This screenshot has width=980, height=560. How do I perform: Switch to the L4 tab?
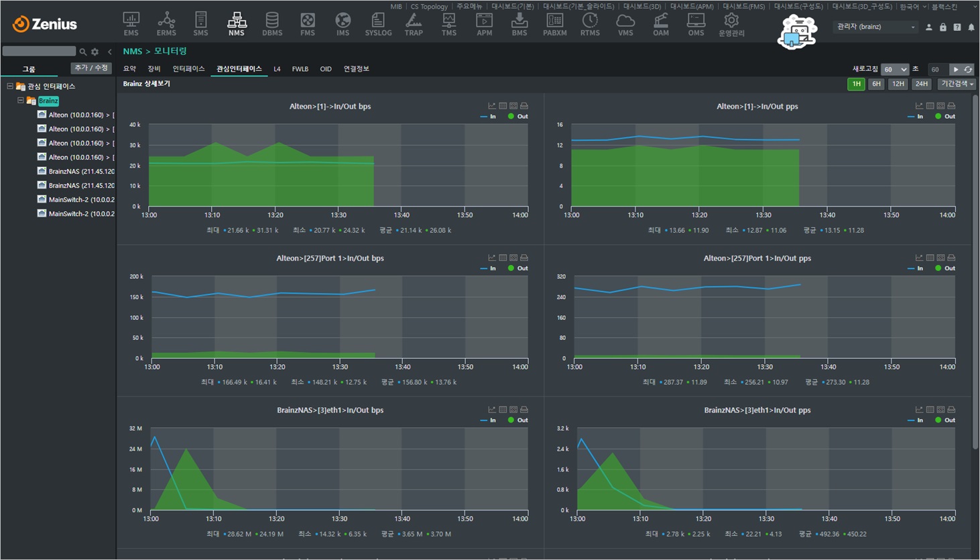pyautogui.click(x=277, y=69)
